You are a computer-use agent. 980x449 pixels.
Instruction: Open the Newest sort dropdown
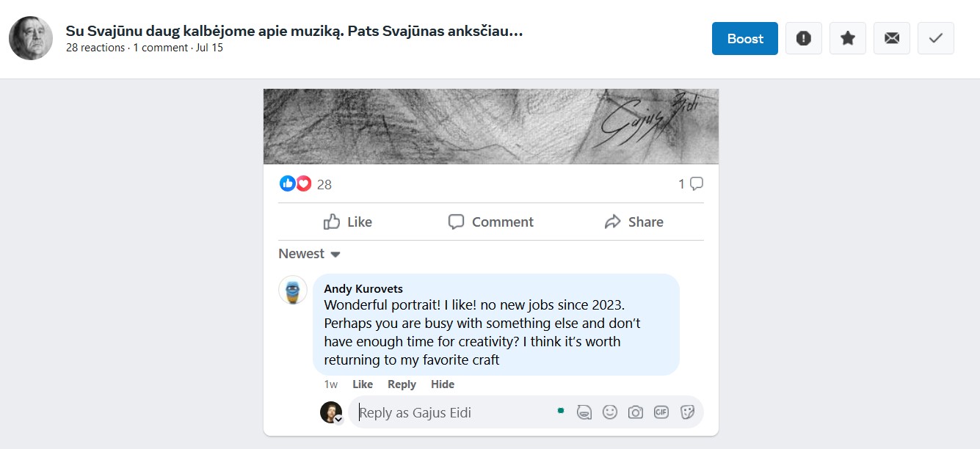[309, 254]
